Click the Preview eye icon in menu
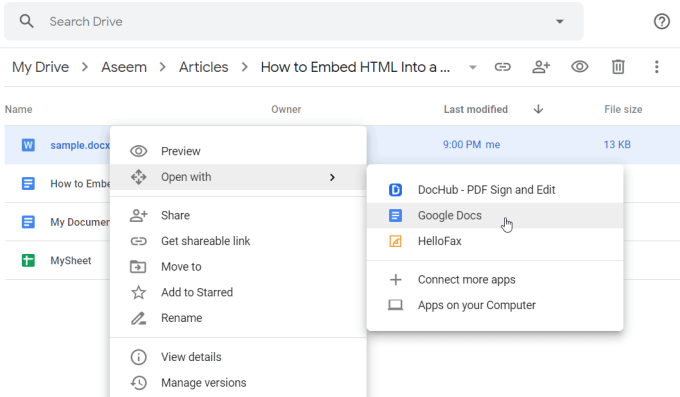Image resolution: width=680 pixels, height=397 pixels. pyautogui.click(x=139, y=151)
